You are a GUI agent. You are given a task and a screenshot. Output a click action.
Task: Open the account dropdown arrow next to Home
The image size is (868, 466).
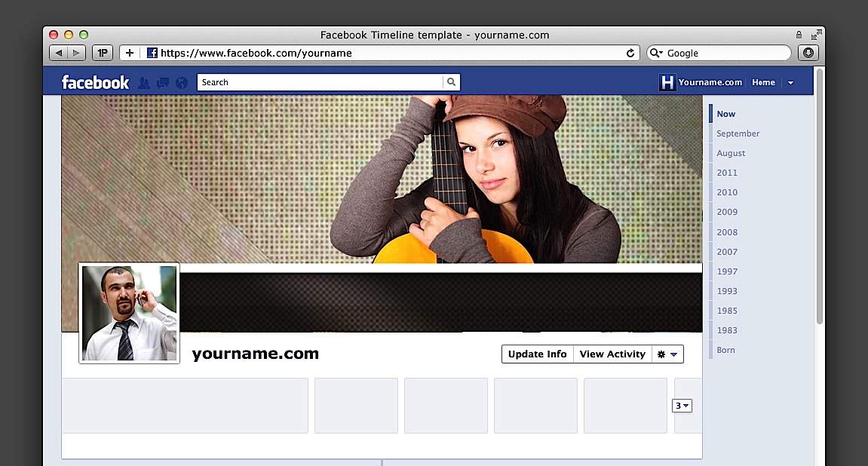[x=790, y=82]
